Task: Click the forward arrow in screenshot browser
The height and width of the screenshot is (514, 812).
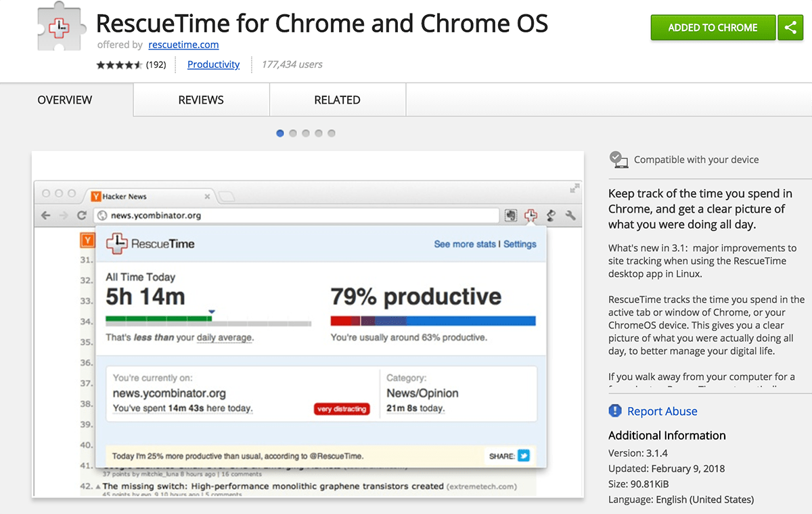Action: coord(63,215)
